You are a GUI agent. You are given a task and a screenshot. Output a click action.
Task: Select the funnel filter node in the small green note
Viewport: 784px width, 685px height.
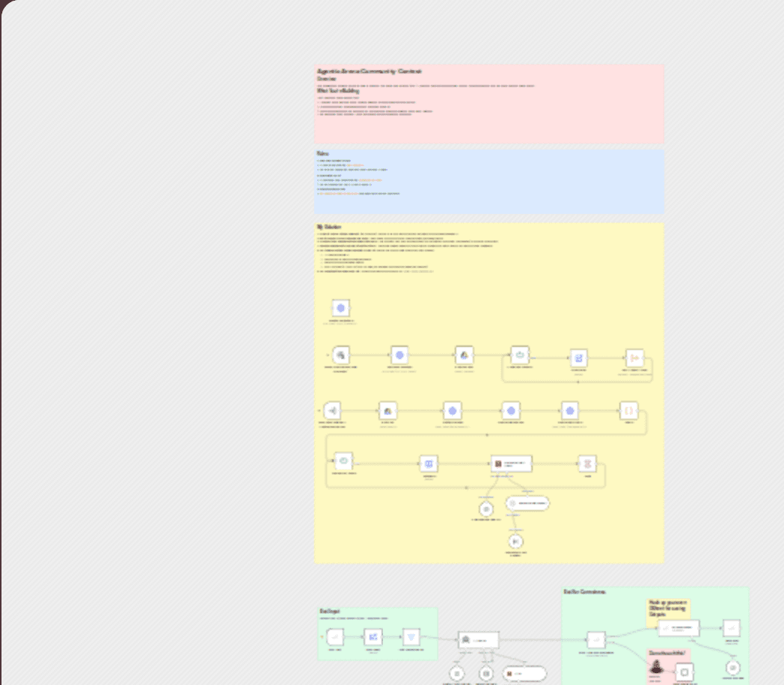pyautogui.click(x=411, y=637)
